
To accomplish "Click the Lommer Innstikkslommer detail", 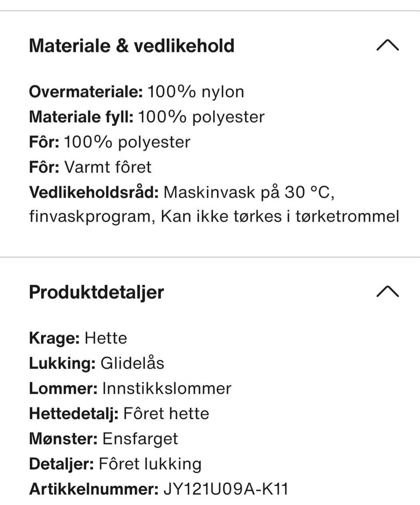I will point(130,389).
